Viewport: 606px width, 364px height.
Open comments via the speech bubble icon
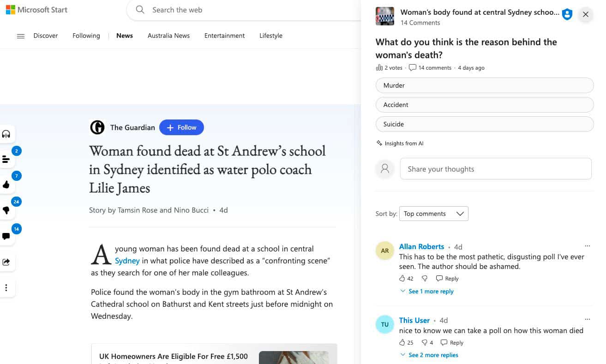tap(6, 236)
